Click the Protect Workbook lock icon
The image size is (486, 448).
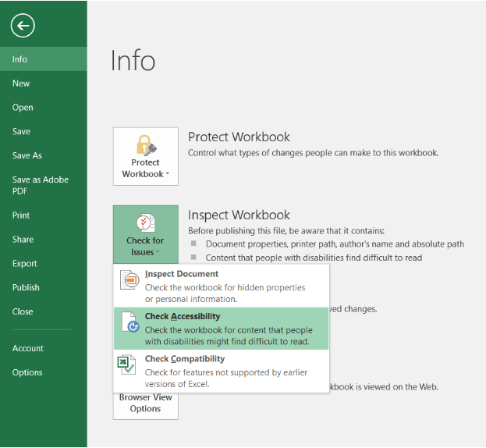tap(145, 145)
